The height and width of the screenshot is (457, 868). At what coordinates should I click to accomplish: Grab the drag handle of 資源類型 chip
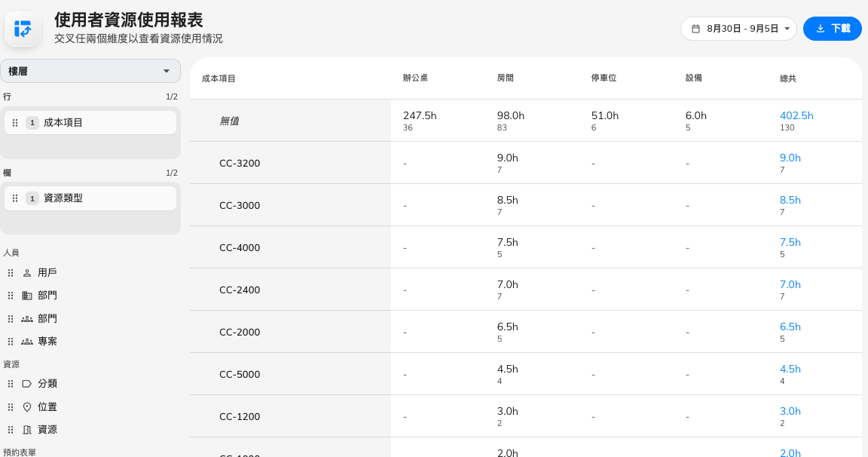[x=15, y=198]
